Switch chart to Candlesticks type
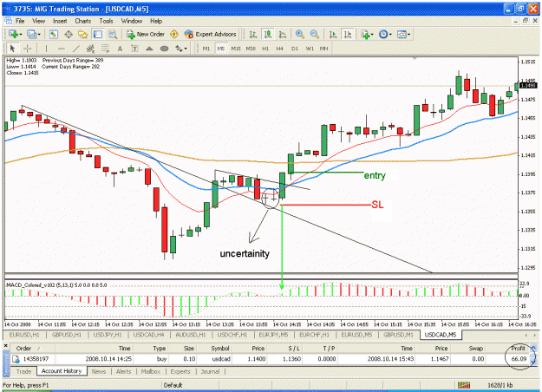This screenshot has width=542, height=392. [268, 34]
